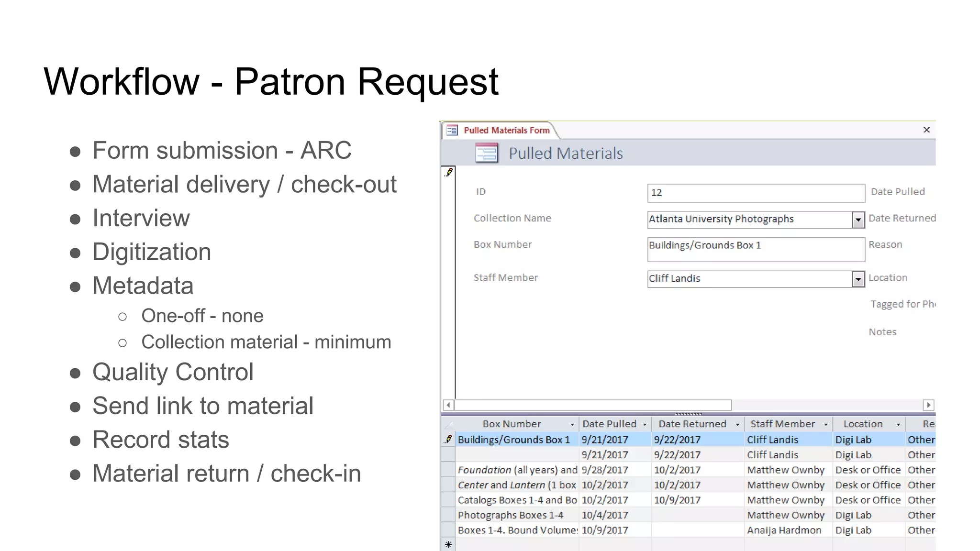Open the Location column filter arrow
This screenshot has width=980, height=551.
tap(898, 425)
